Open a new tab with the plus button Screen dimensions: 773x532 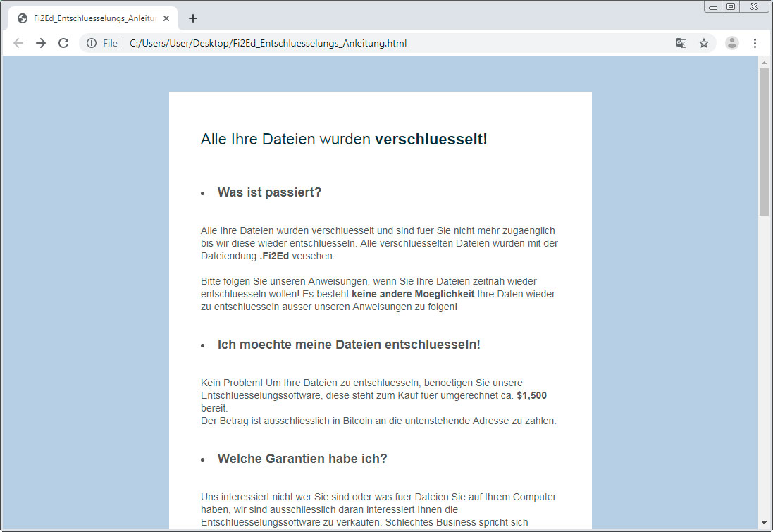(193, 18)
